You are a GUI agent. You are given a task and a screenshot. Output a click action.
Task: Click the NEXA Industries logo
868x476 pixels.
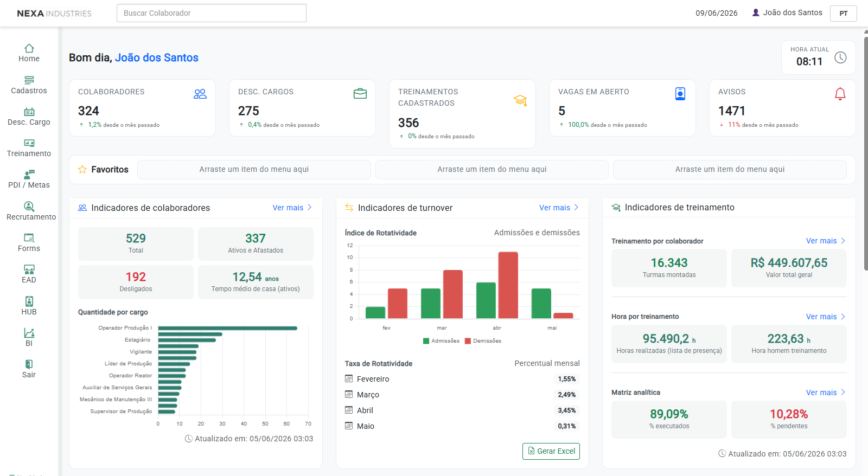tap(54, 14)
